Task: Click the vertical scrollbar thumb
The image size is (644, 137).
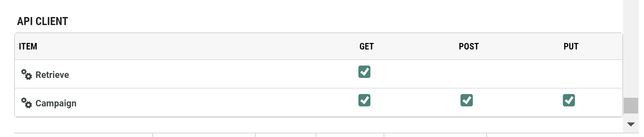Action: [x=631, y=106]
